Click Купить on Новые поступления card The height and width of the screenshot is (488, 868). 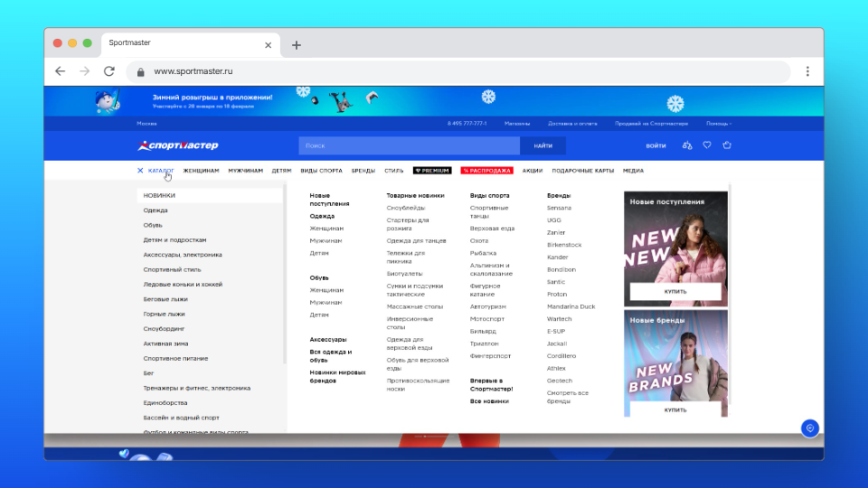tap(675, 292)
